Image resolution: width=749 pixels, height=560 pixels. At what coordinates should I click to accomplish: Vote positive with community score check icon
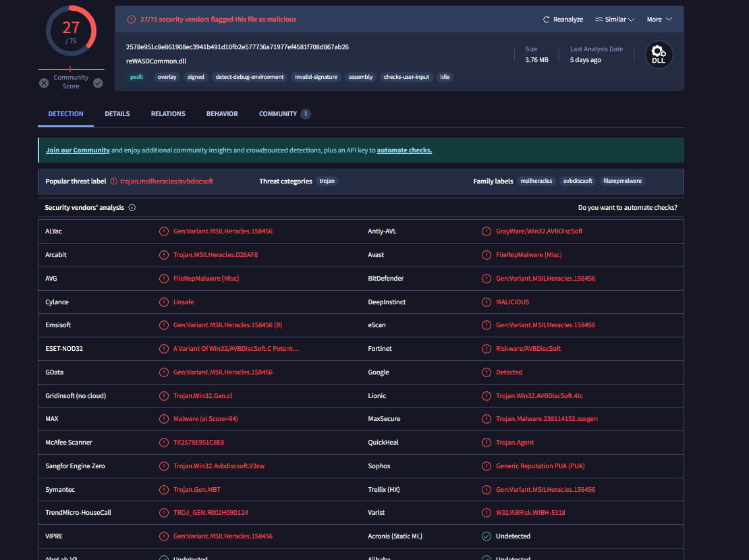pos(98,83)
